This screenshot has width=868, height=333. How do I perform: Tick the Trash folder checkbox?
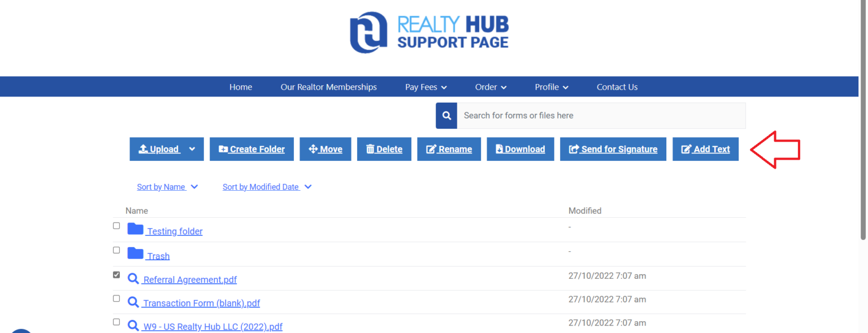pos(116,250)
